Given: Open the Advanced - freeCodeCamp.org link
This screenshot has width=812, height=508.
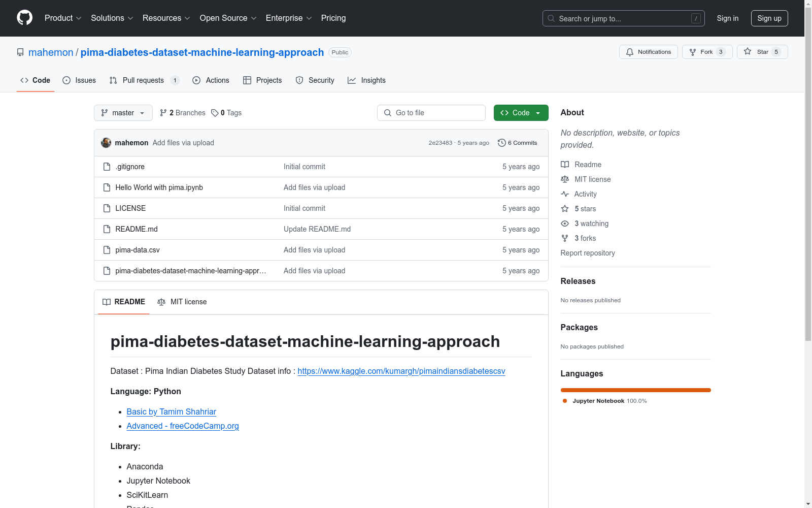Looking at the screenshot, I should click(183, 426).
